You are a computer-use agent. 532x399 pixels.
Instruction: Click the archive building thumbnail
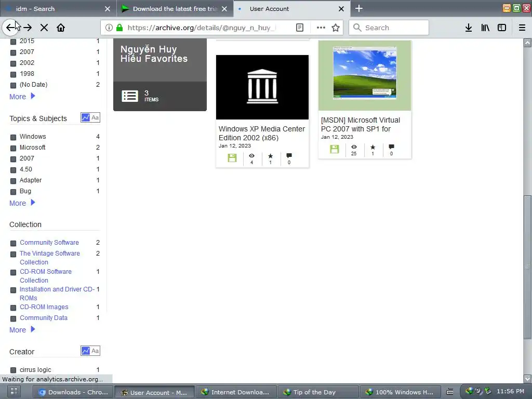pos(262,87)
